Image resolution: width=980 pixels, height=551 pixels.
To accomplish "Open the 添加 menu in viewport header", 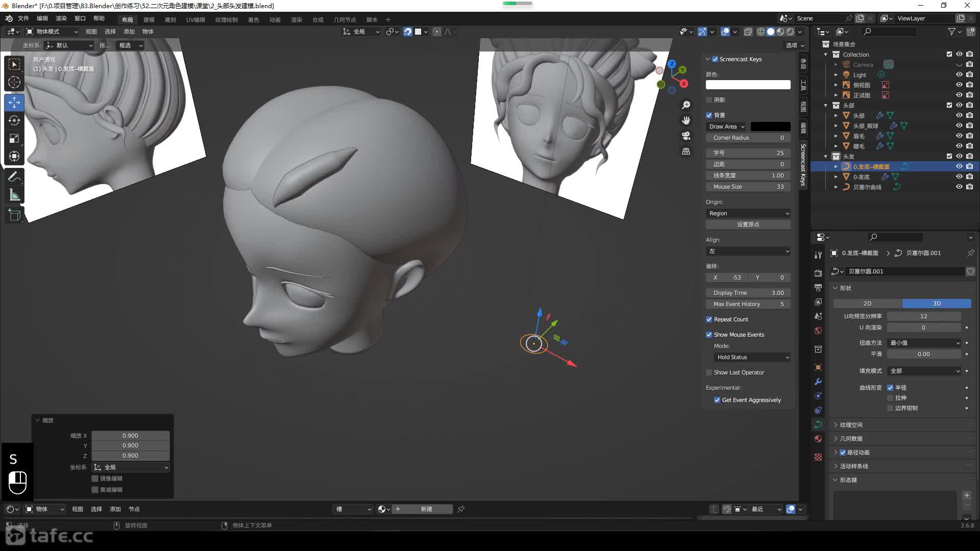I will pos(129,32).
